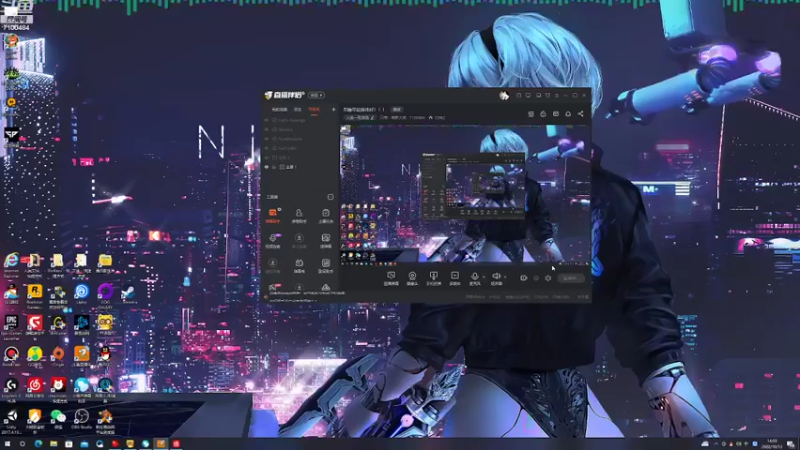Click the live preview thumbnail area

click(x=465, y=194)
